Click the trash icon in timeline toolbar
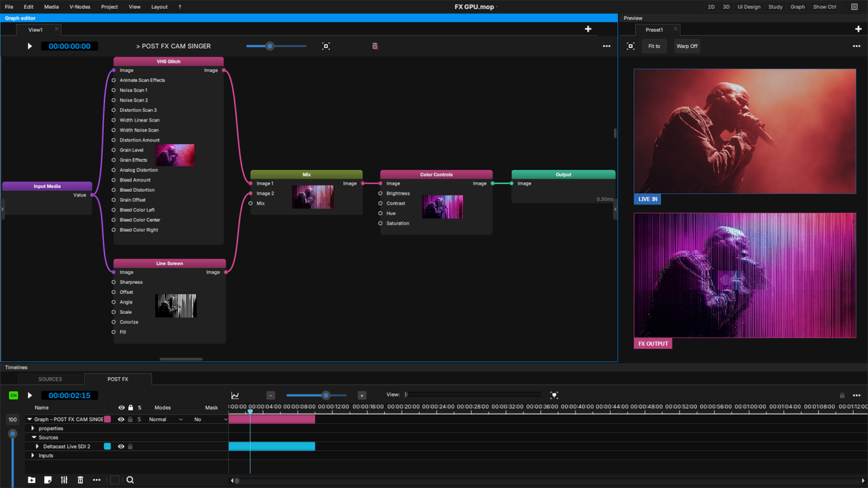The image size is (868, 488). pyautogui.click(x=81, y=480)
